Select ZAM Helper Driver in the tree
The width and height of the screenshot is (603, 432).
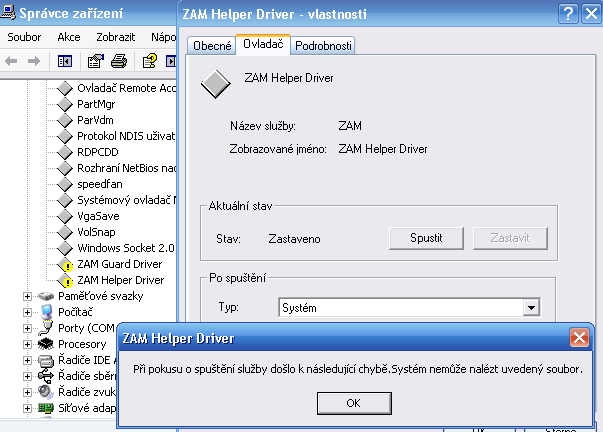(x=120, y=280)
